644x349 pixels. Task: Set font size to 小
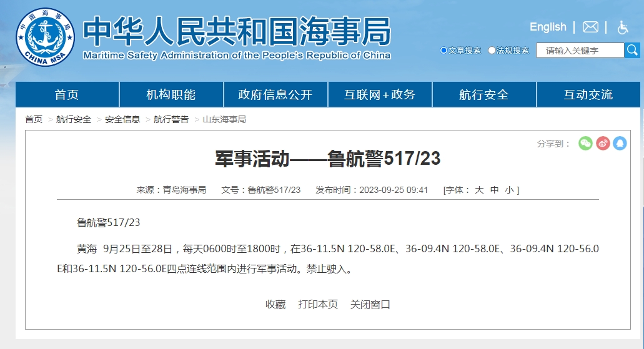click(509, 190)
